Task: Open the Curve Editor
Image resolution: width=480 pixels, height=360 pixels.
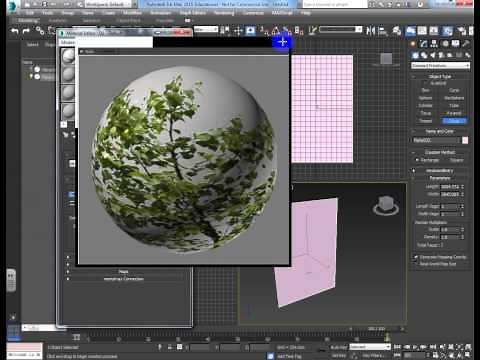Action: (x=422, y=31)
